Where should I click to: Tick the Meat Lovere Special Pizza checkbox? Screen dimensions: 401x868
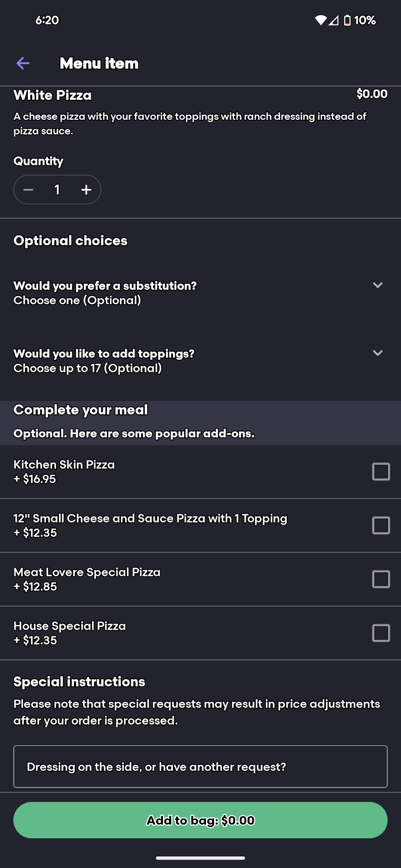381,579
